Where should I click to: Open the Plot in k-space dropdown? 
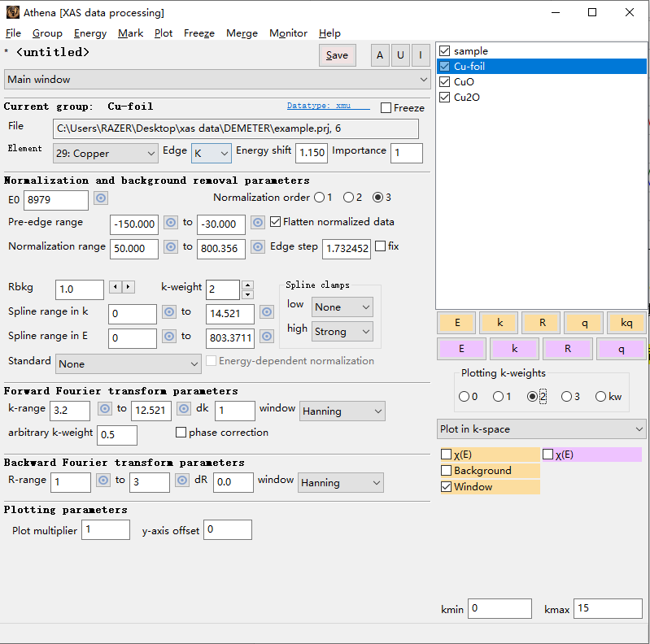(541, 429)
